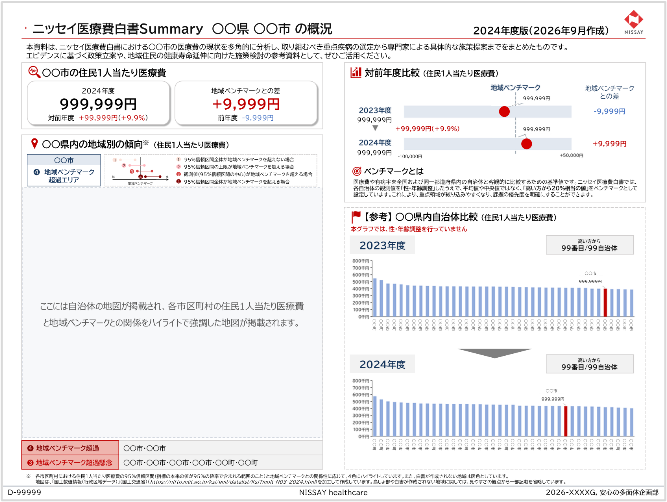Click the numbered circle in 地域ベンチマーク超過 row

coord(30,448)
